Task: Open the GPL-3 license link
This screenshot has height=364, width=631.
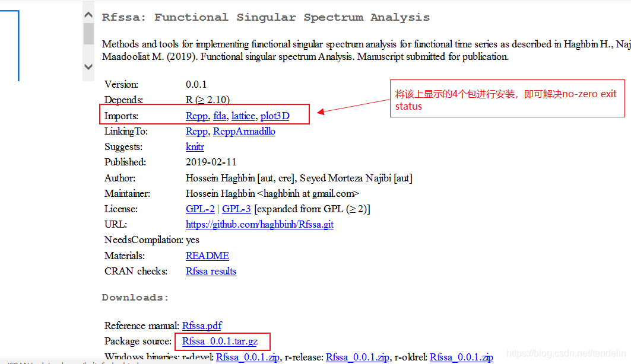Action: pos(236,209)
